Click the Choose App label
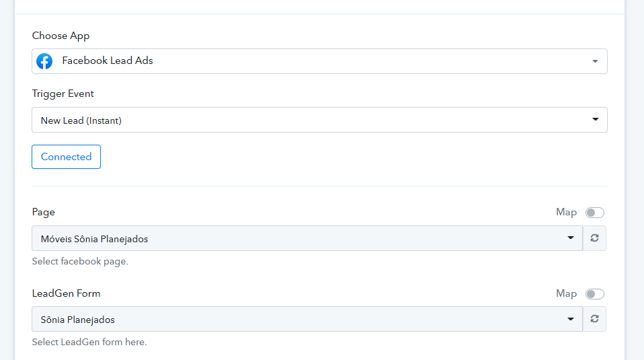This screenshot has height=360, width=644. pos(61,36)
